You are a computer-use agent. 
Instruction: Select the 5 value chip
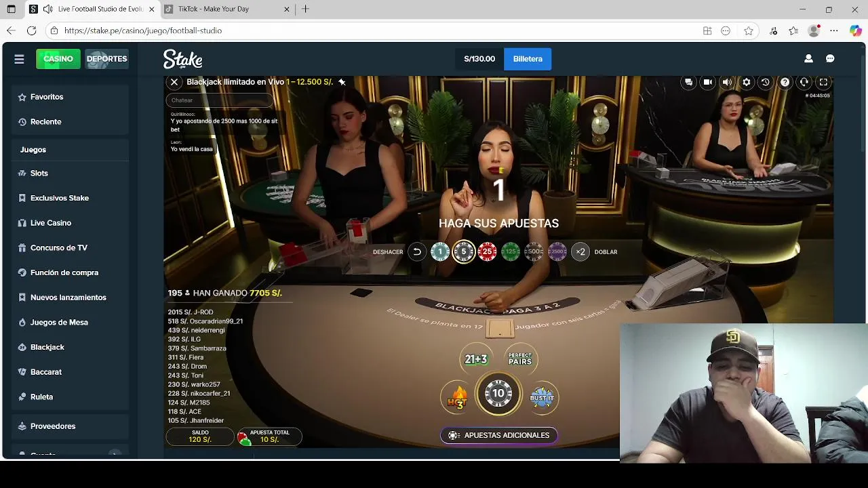point(464,252)
